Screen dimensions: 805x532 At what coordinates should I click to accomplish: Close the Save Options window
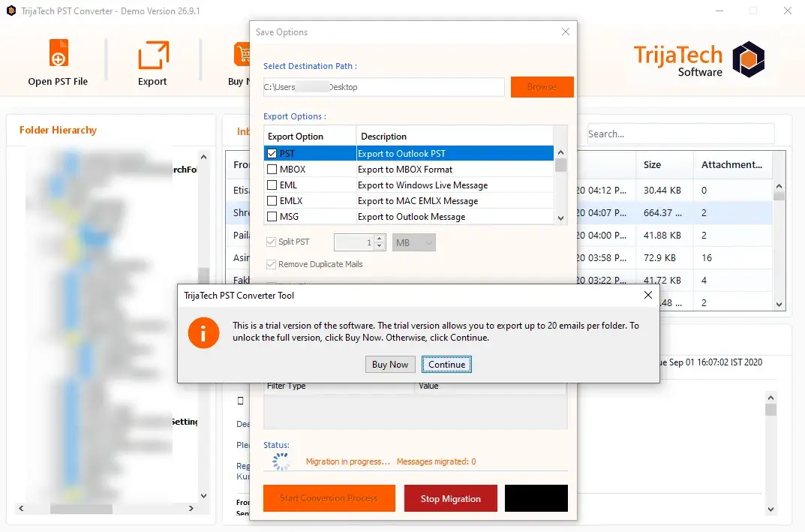(x=565, y=32)
